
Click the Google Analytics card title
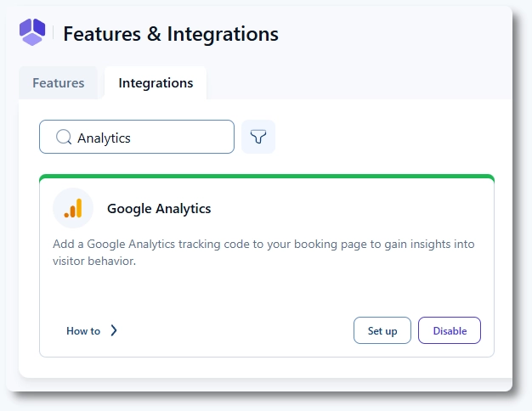(159, 208)
